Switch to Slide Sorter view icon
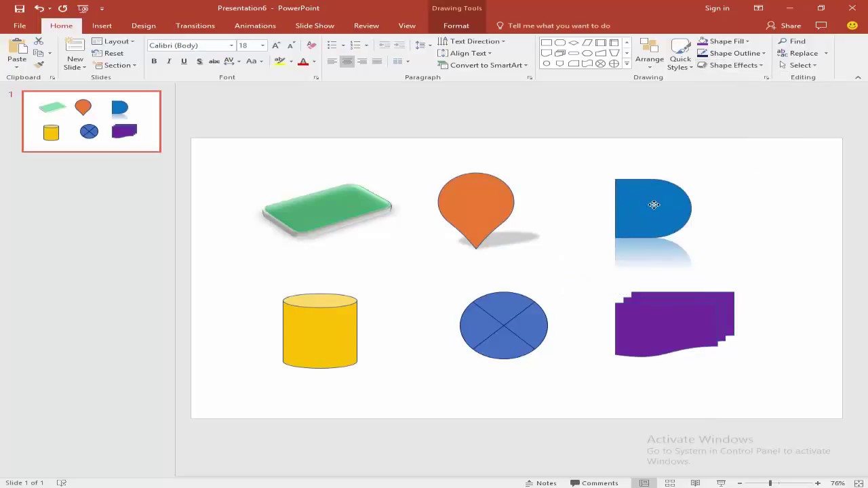This screenshot has width=868, height=488. tap(670, 483)
